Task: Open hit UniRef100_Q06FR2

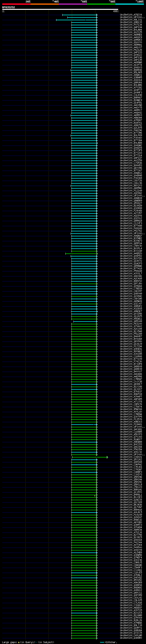Action: [x=131, y=256]
